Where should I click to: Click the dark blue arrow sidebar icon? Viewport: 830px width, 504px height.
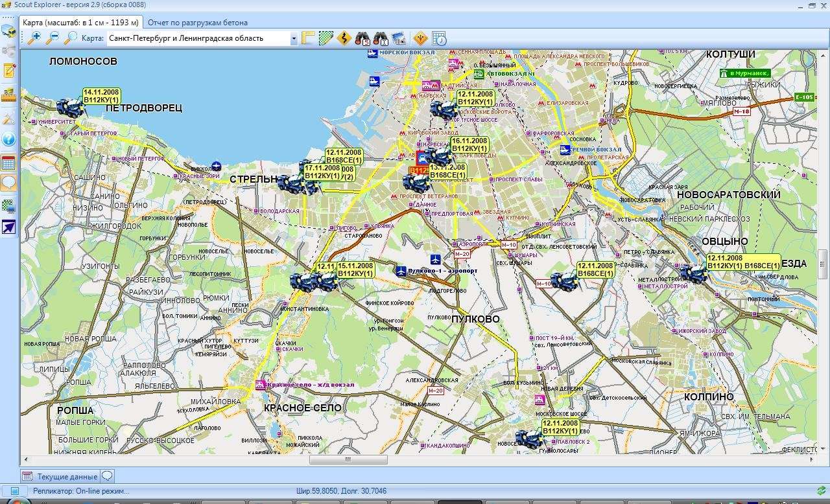click(x=9, y=226)
